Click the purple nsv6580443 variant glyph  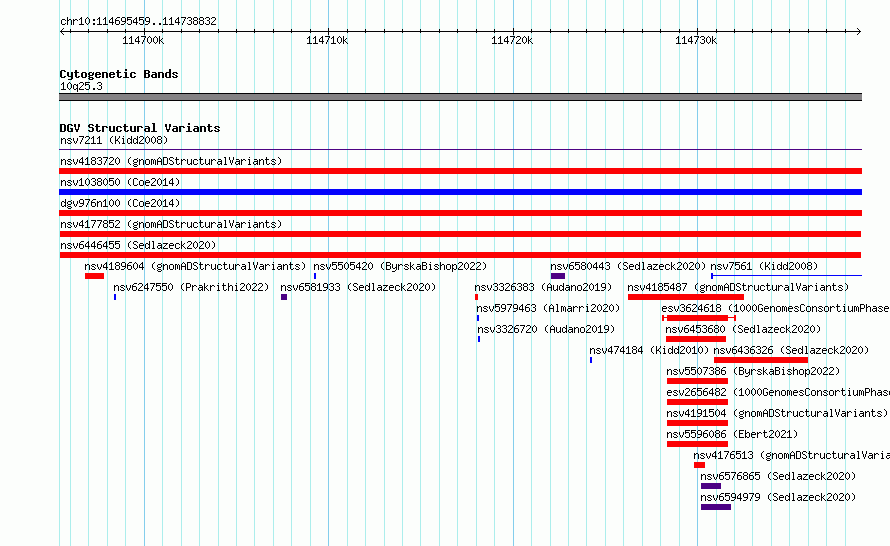pyautogui.click(x=557, y=276)
